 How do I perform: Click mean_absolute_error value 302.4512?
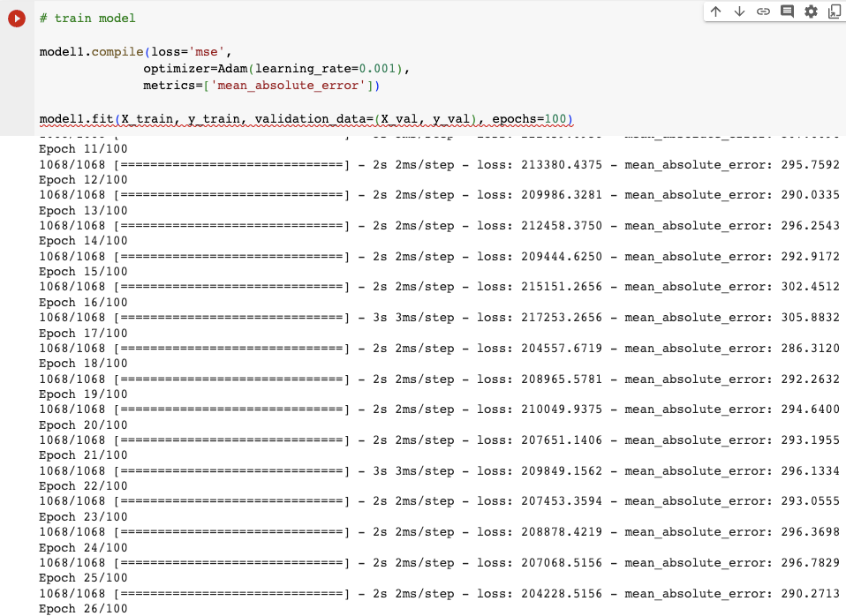click(x=811, y=287)
